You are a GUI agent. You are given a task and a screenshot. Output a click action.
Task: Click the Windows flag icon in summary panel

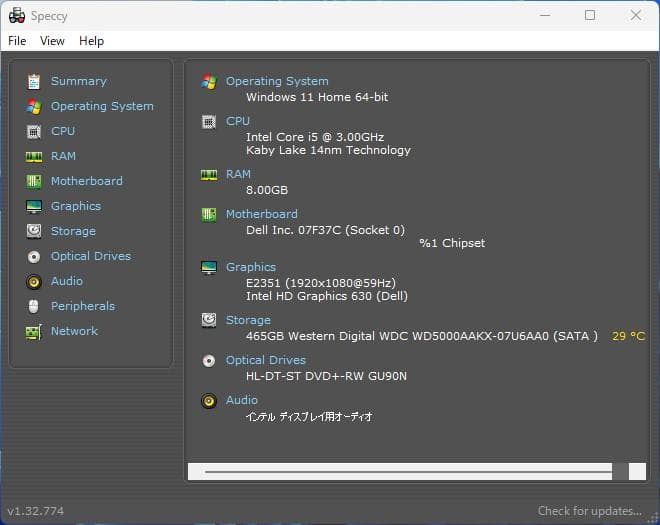[209, 81]
